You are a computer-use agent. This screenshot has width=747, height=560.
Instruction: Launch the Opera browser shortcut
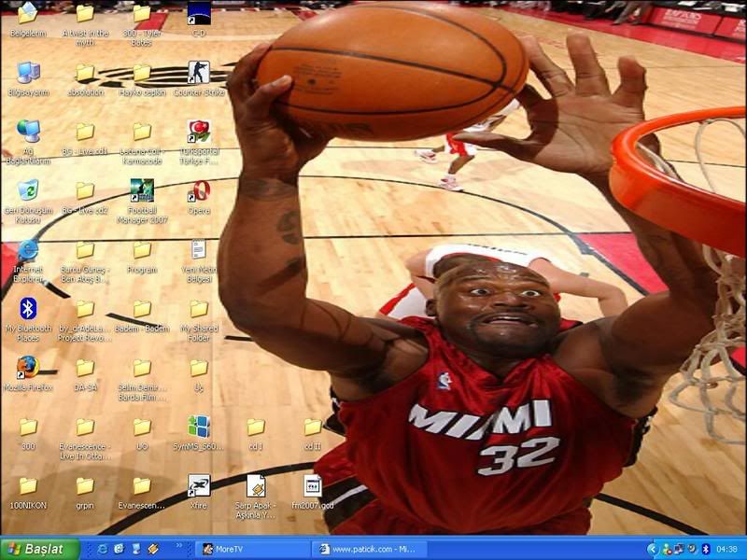click(x=199, y=190)
